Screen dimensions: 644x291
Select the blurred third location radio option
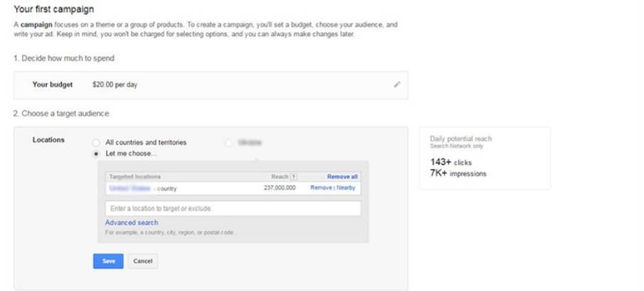click(x=228, y=142)
